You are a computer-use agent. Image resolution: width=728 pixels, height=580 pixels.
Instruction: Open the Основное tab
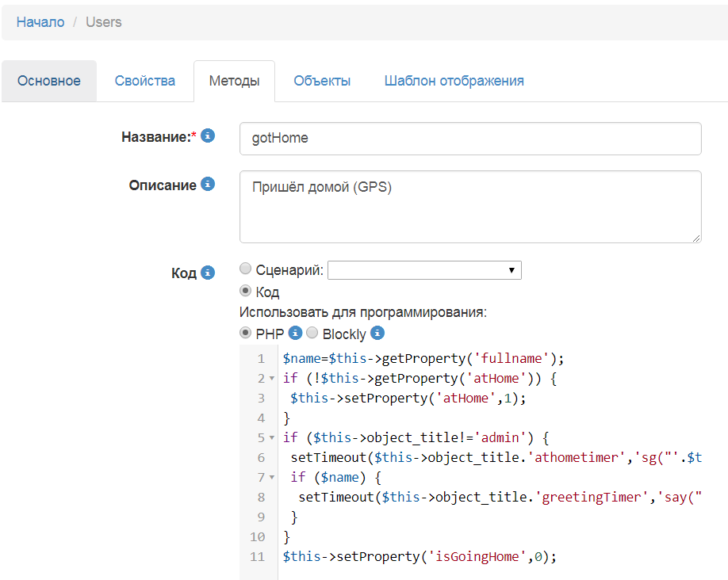coord(49,81)
